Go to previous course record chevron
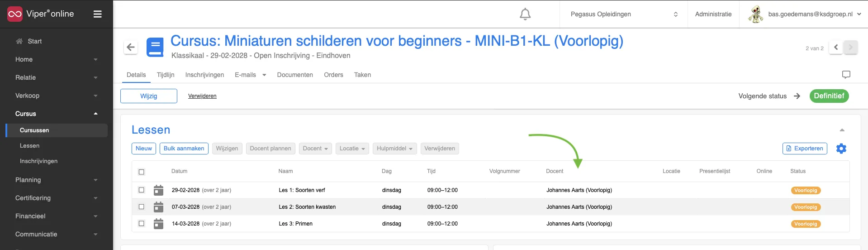This screenshot has width=868, height=250. tap(835, 47)
